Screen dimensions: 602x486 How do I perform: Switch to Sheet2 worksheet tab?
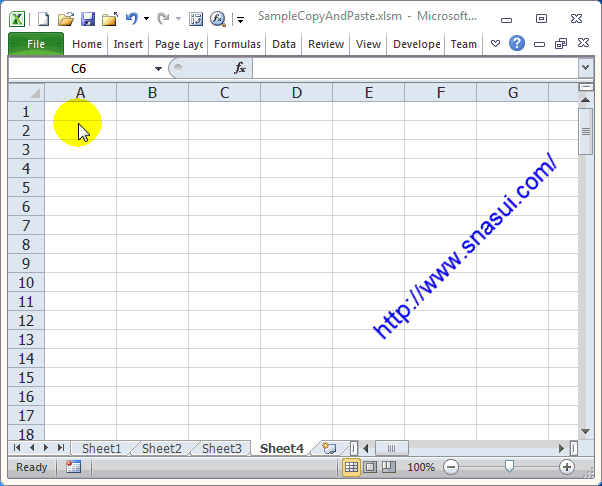click(162, 449)
